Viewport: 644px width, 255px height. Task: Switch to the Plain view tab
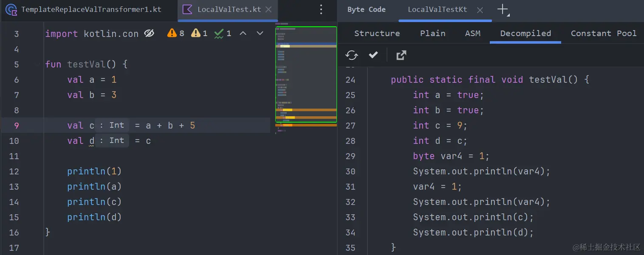click(432, 33)
